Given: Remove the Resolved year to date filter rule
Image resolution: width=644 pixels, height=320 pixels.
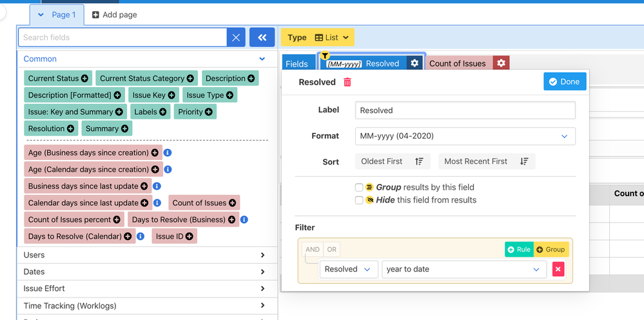Looking at the screenshot, I should pyautogui.click(x=558, y=270).
